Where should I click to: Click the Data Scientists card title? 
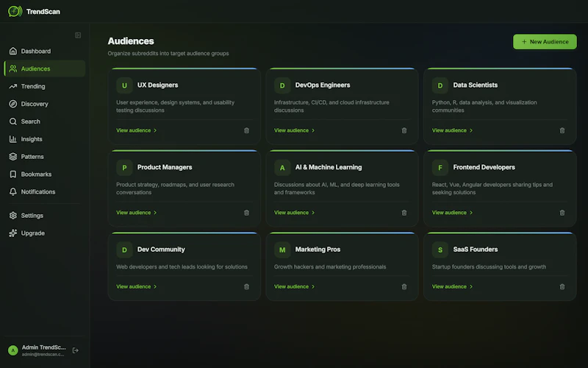click(x=475, y=85)
